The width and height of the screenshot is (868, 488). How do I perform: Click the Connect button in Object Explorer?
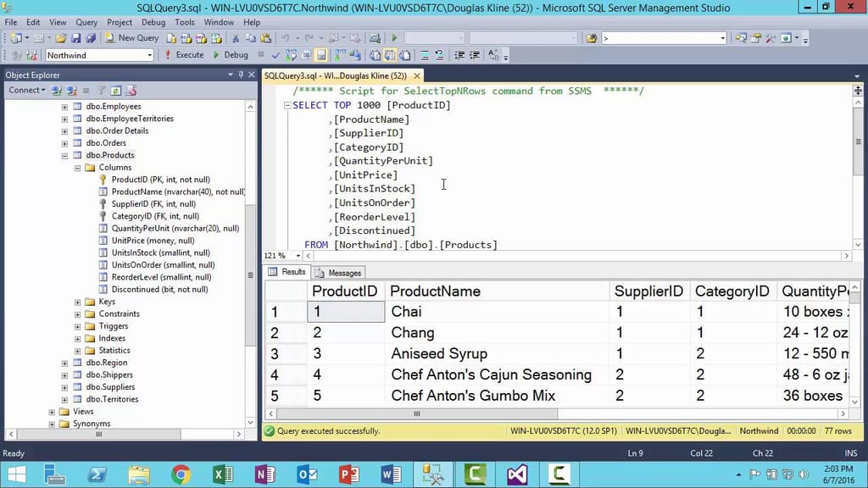point(25,90)
